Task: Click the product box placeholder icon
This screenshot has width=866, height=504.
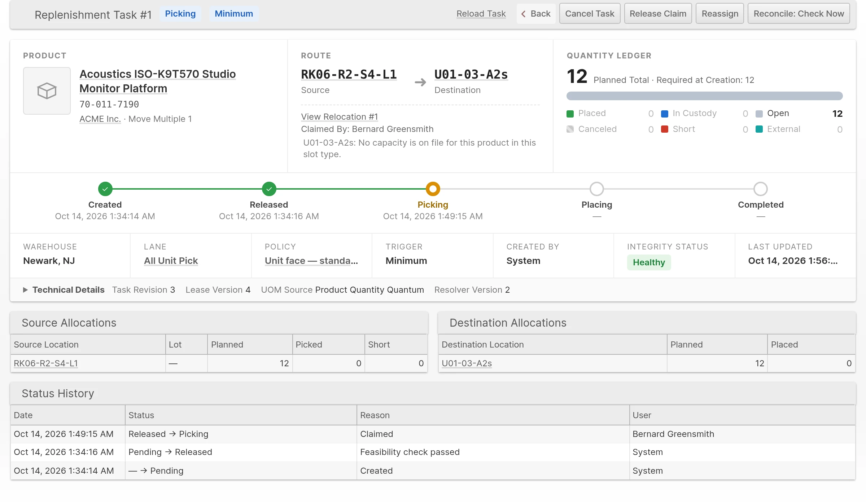Action: click(47, 91)
